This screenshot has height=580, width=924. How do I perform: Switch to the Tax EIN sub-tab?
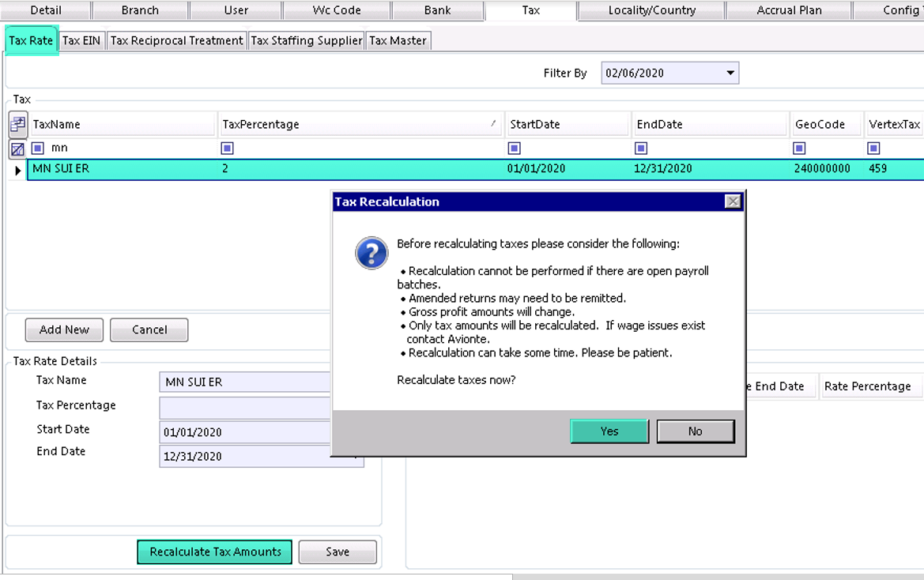[x=81, y=40]
